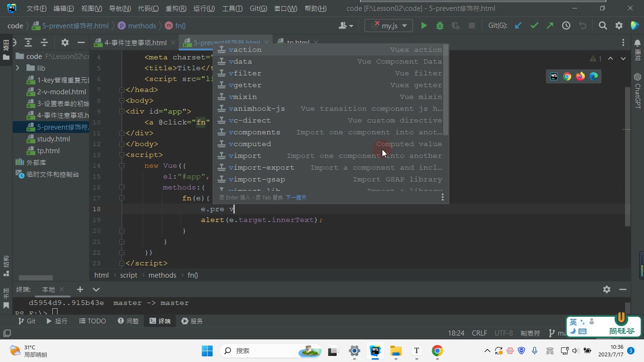Click the 下一提示 link in the completion popup
This screenshot has width=644, height=362.
(x=296, y=197)
